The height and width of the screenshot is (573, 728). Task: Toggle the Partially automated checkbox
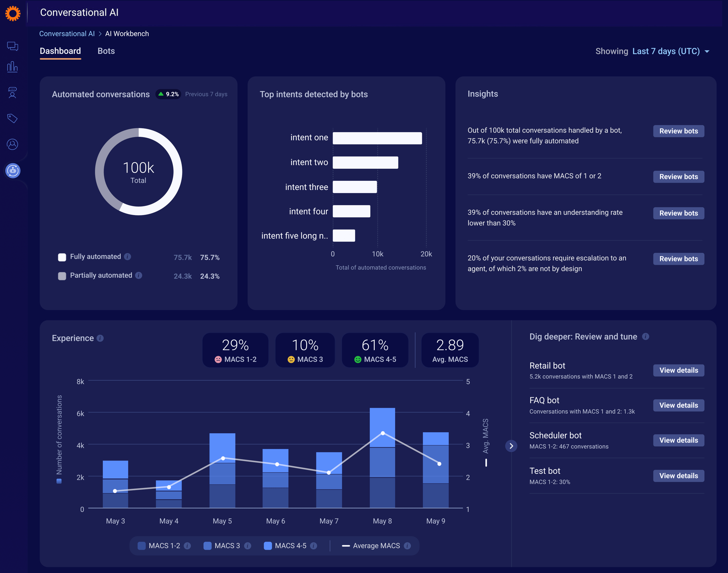[x=62, y=276]
